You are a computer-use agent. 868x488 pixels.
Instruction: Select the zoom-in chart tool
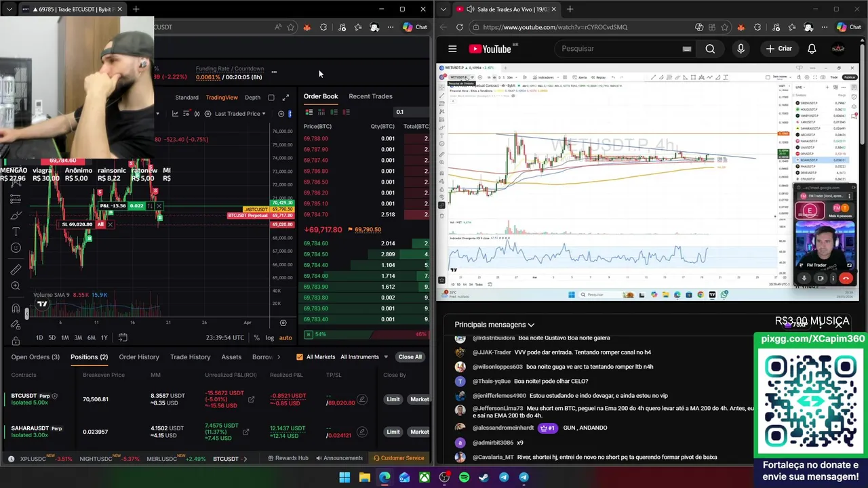pos(16,286)
